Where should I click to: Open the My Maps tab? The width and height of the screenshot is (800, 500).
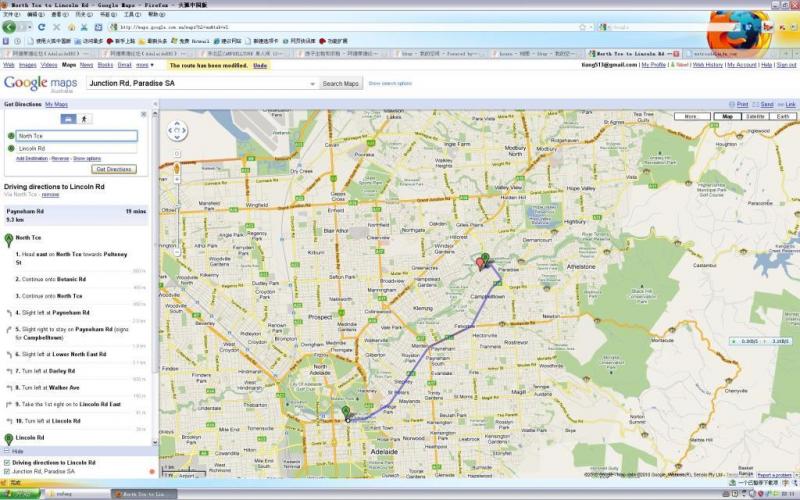coord(56,104)
